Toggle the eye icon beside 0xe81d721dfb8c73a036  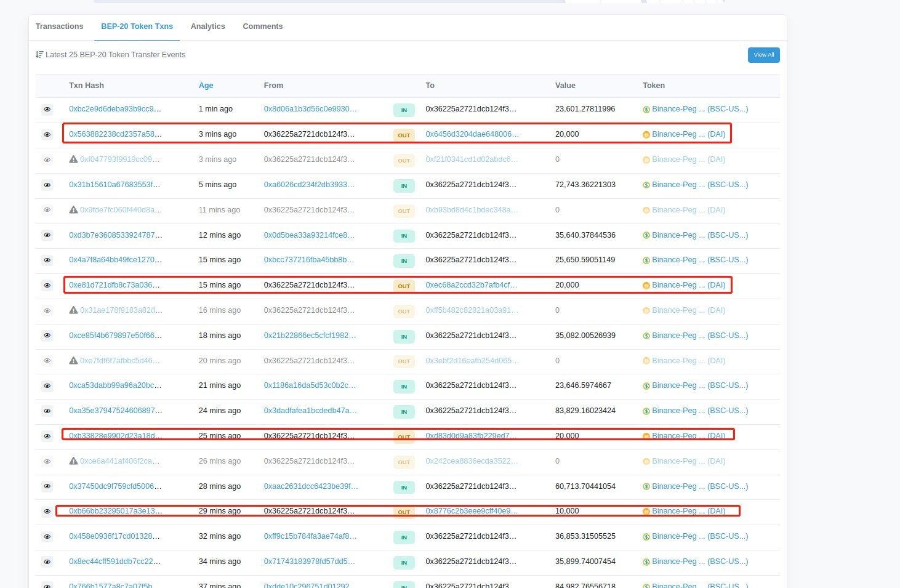tap(47, 285)
